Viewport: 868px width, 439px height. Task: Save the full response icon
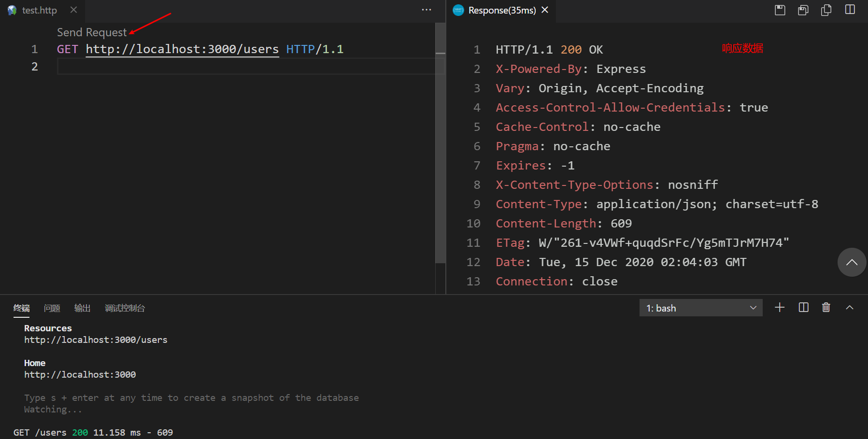tap(780, 10)
